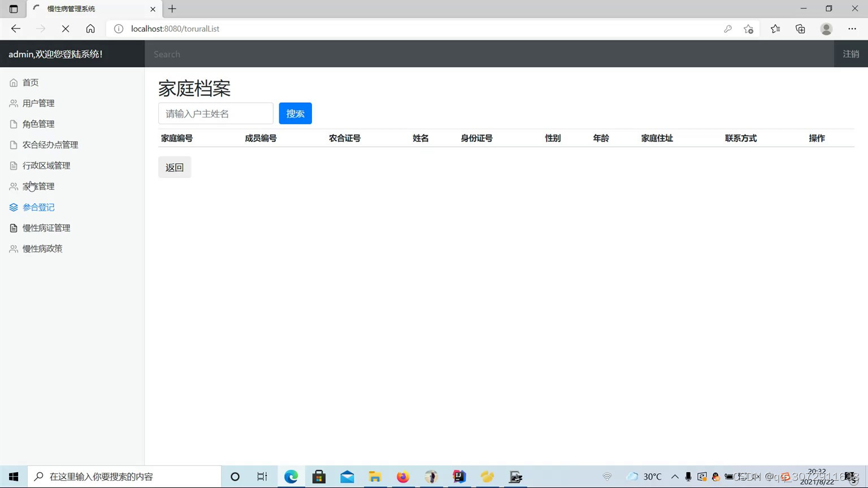Open Microsoft Store from the taskbar
Screen dimensions: 868x488
coord(319,477)
